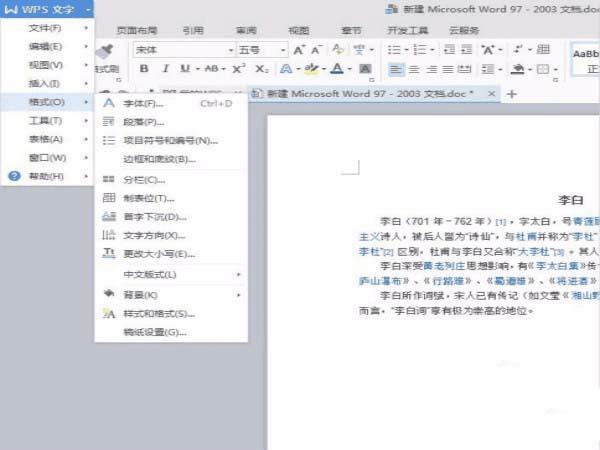Expand bullet list dropdown arrow
Viewport: 600px width, 450px height.
(x=406, y=50)
